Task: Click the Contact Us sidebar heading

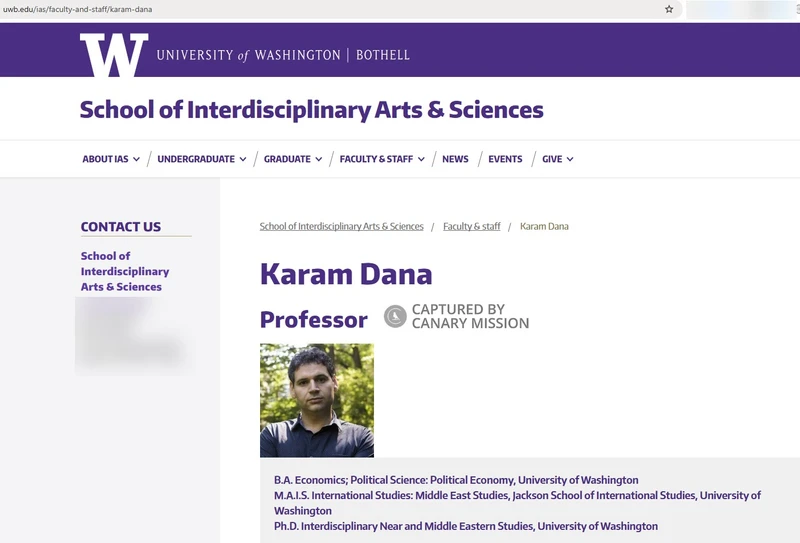Action: (120, 227)
